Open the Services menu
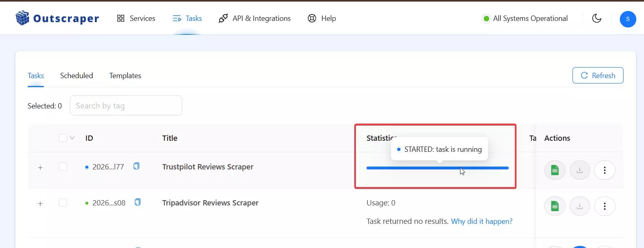The width and height of the screenshot is (644, 248). [x=136, y=18]
